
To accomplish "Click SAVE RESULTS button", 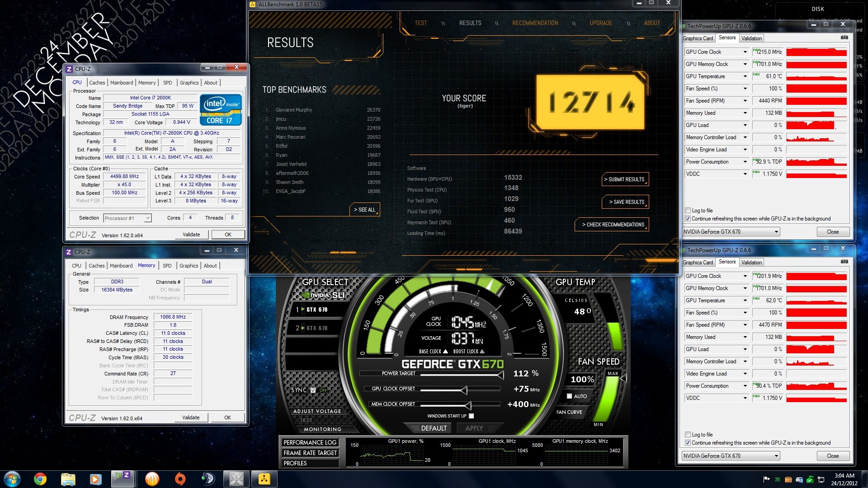I will [x=626, y=202].
